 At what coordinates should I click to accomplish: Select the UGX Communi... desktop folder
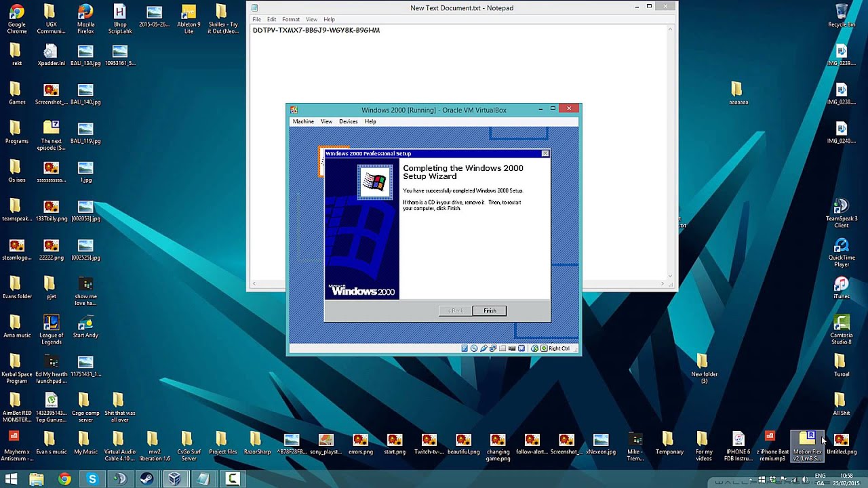[51, 19]
